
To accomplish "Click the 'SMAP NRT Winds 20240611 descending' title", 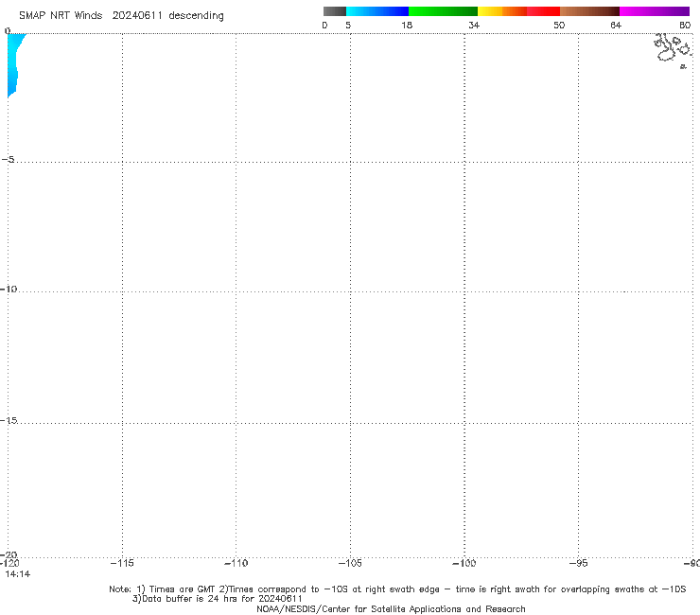I will (121, 15).
